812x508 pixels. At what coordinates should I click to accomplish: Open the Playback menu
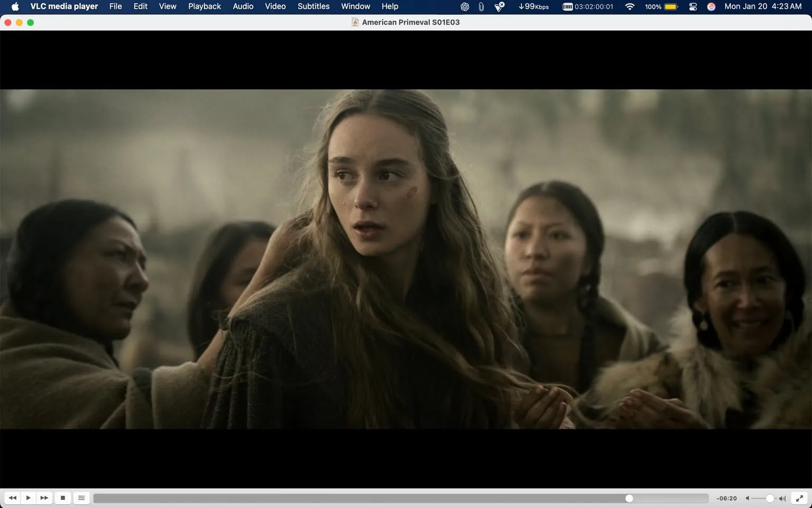(205, 6)
